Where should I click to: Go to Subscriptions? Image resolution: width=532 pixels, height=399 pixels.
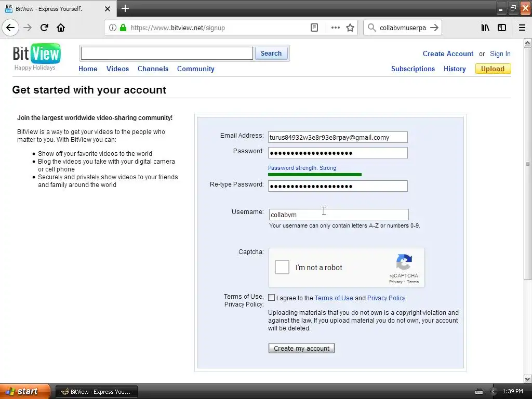coord(413,69)
